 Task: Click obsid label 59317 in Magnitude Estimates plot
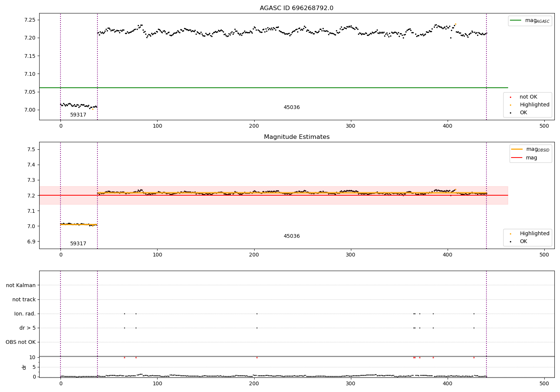[78, 244]
